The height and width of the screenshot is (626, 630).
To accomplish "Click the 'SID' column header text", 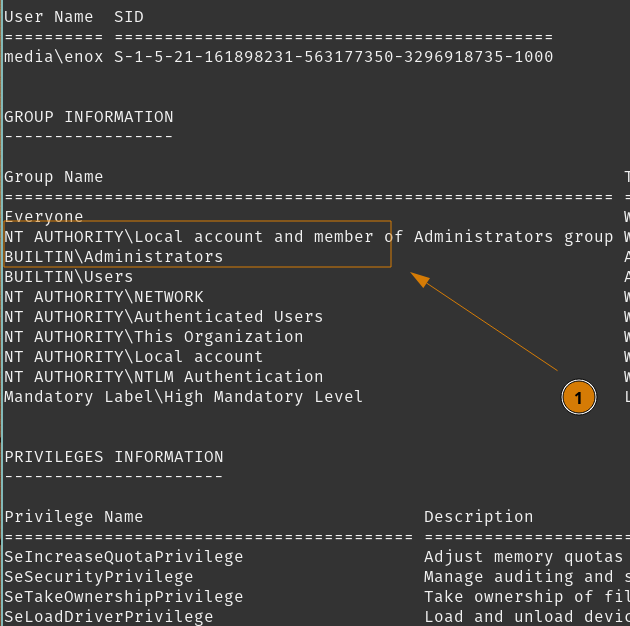I will [129, 17].
